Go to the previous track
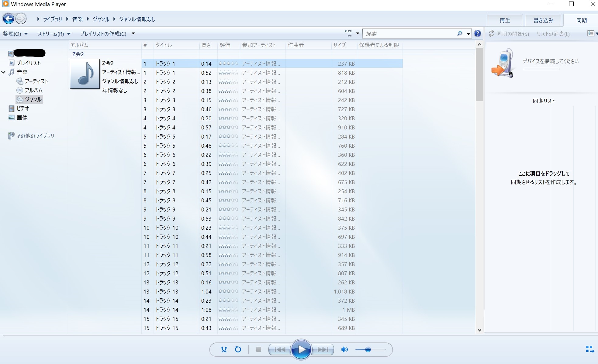The width and height of the screenshot is (598, 364). point(280,349)
